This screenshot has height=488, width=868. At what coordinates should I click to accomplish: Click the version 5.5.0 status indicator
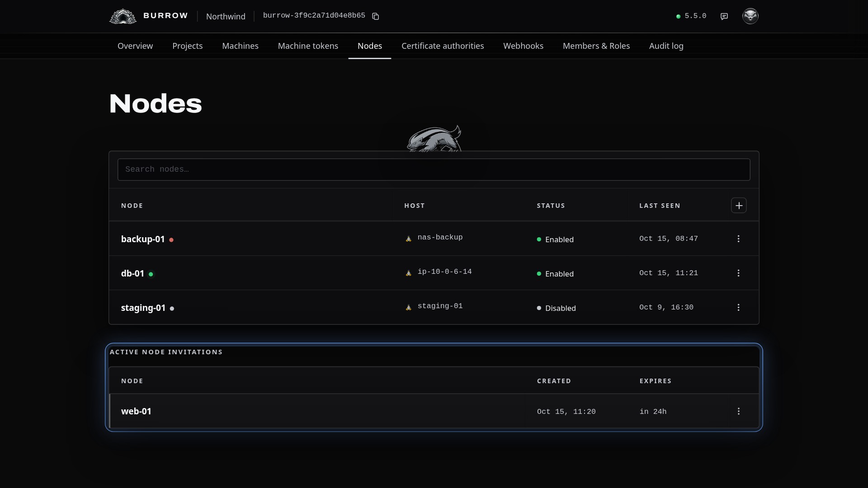pyautogui.click(x=691, y=16)
